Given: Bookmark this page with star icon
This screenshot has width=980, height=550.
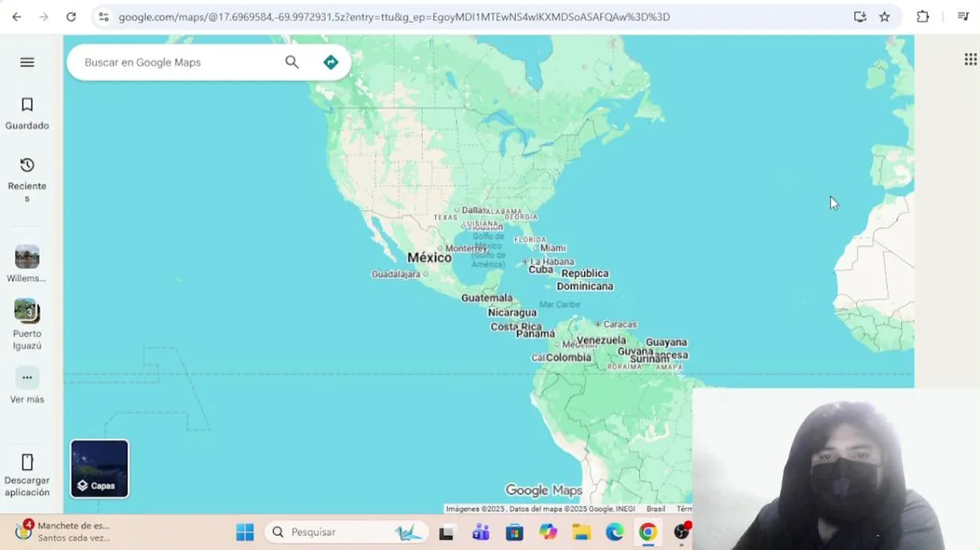Looking at the screenshot, I should tap(885, 17).
